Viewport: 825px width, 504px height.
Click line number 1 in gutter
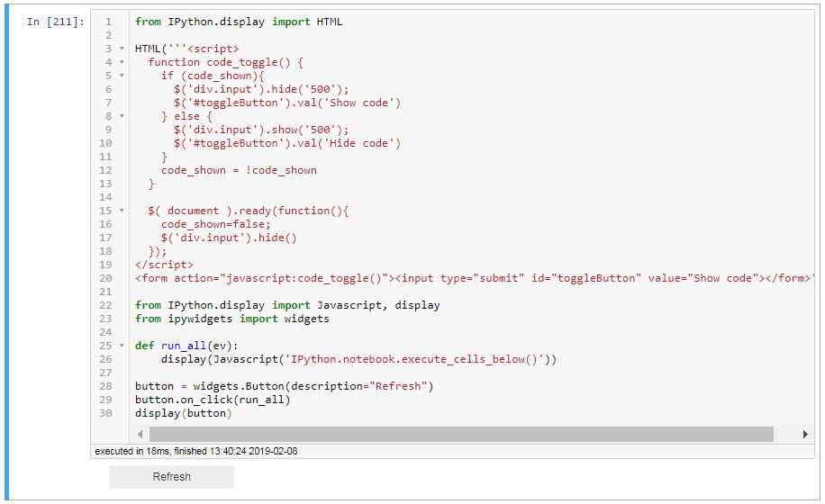pyautogui.click(x=108, y=22)
